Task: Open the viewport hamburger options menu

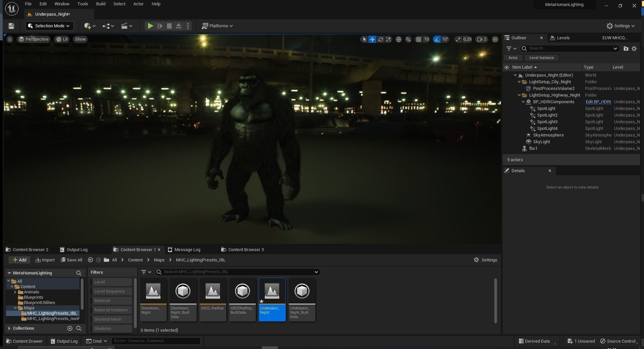Action: coord(10,39)
